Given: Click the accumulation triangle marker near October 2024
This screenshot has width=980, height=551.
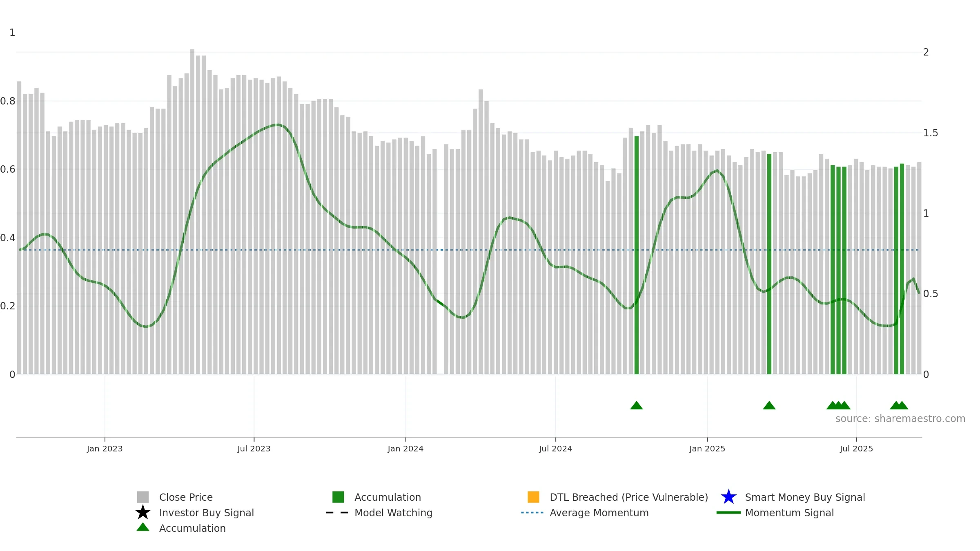Looking at the screenshot, I should click(x=637, y=405).
